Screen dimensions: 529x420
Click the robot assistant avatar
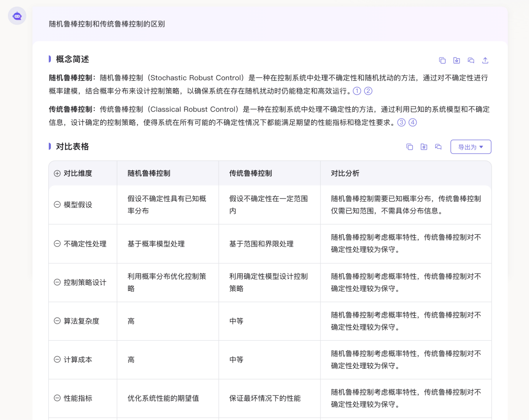pos(17,16)
